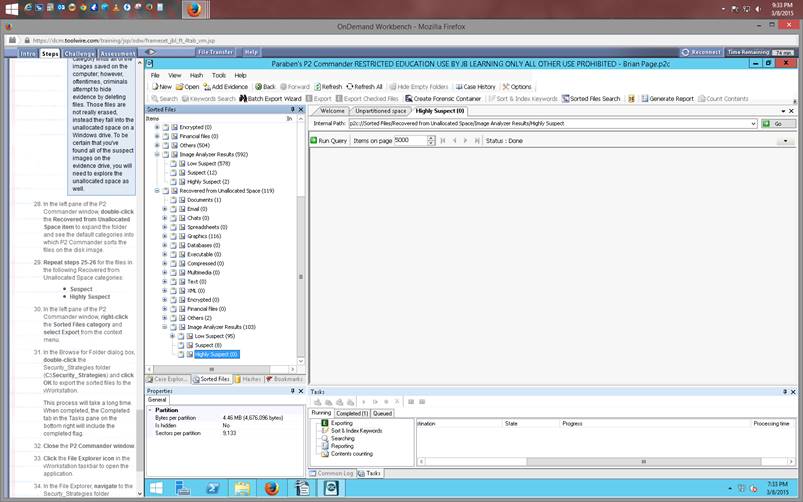Open the Internal Path dropdown arrow

[x=753, y=123]
